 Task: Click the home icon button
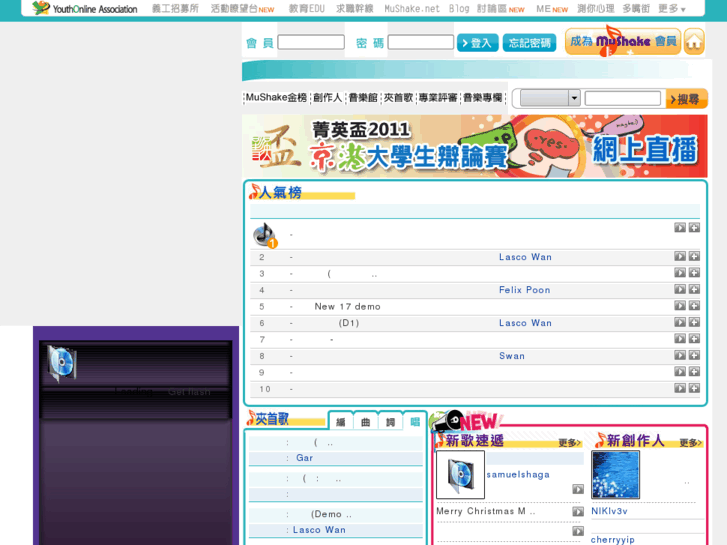tap(694, 42)
